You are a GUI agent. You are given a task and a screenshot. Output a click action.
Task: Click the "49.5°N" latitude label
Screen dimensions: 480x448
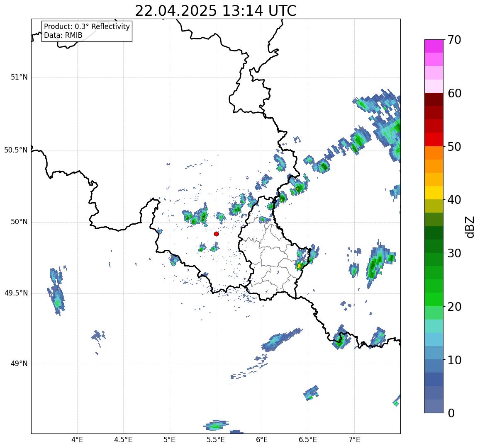(x=16, y=293)
